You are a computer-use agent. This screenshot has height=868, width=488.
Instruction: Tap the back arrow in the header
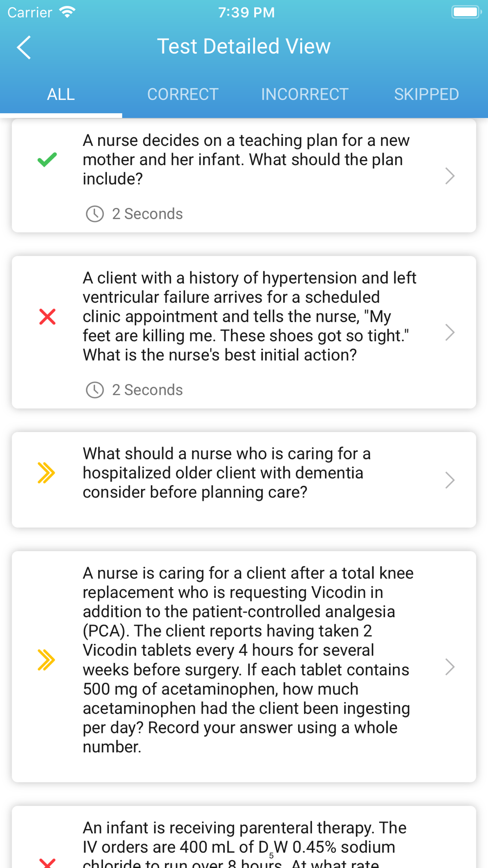tap(24, 47)
